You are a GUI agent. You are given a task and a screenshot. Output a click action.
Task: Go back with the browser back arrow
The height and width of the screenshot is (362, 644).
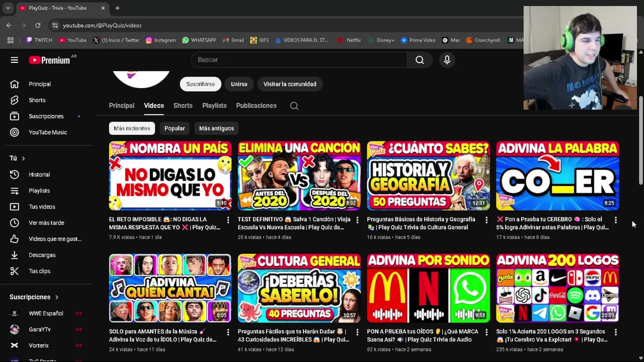tap(9, 25)
